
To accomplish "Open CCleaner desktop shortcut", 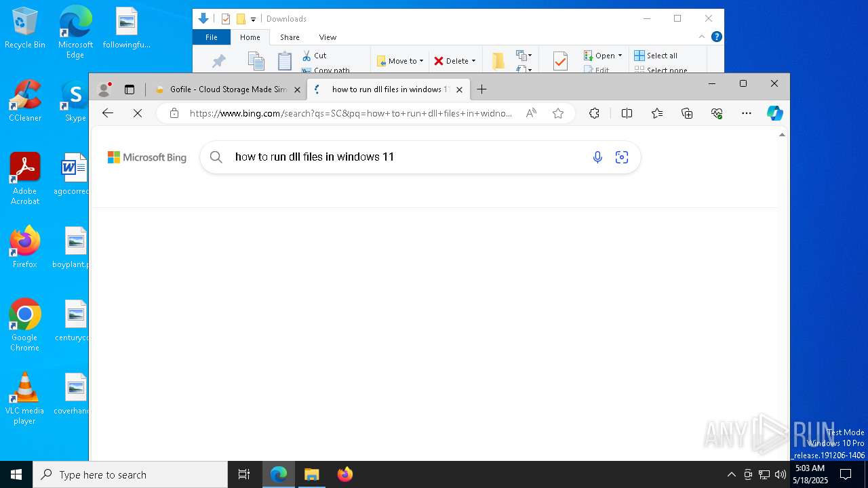I will 25,102.
